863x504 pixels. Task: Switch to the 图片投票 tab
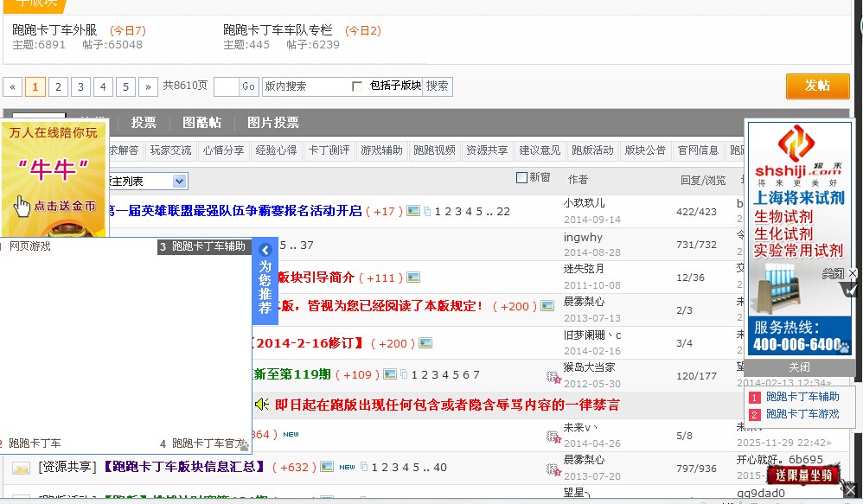[x=273, y=122]
